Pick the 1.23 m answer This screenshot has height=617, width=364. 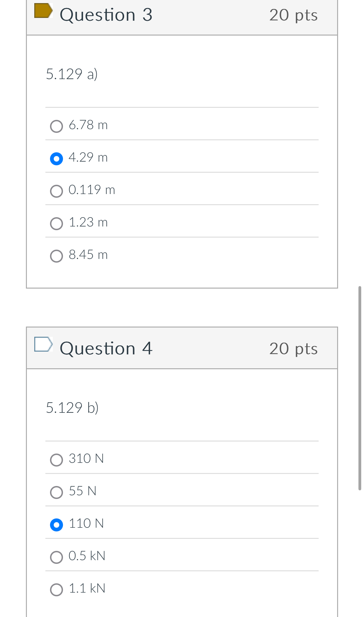coord(56,223)
